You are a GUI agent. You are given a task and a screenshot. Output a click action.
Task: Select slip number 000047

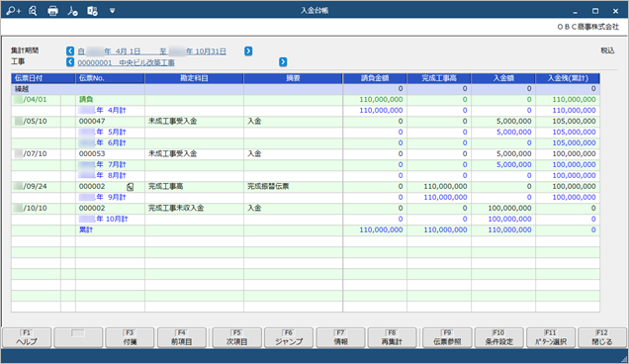[x=92, y=122]
